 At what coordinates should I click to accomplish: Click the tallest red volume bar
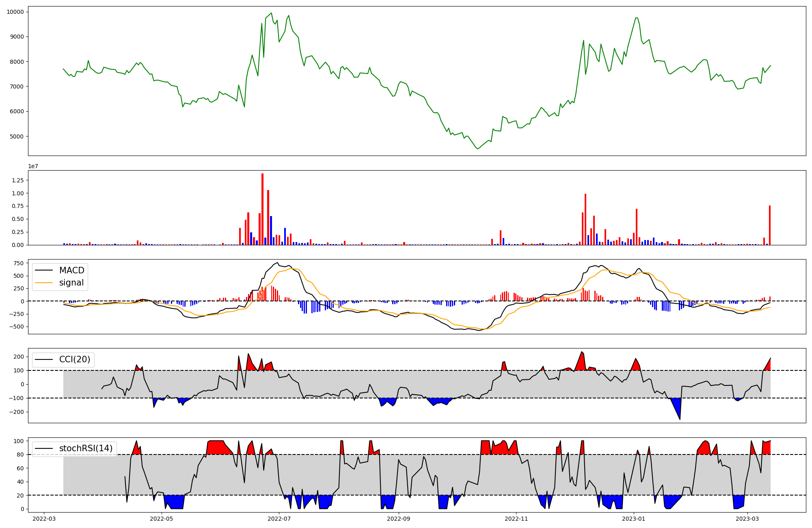point(262,209)
